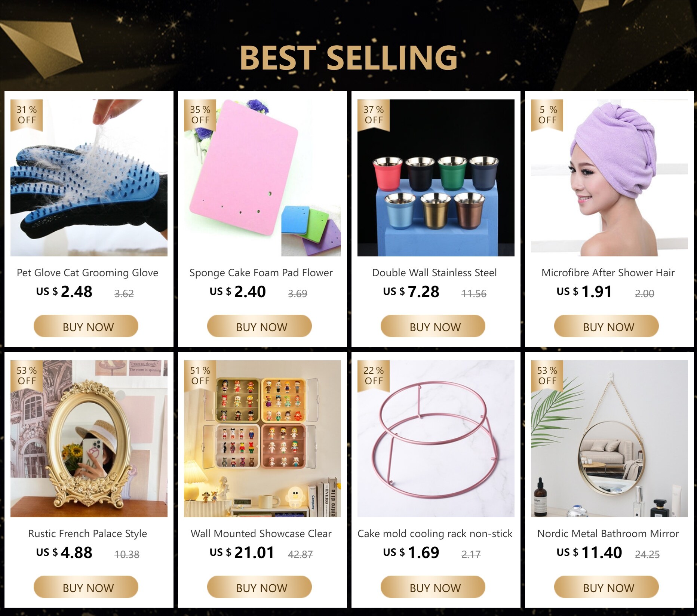View the stainless steel cups product image
697x616 pixels.
(x=436, y=178)
